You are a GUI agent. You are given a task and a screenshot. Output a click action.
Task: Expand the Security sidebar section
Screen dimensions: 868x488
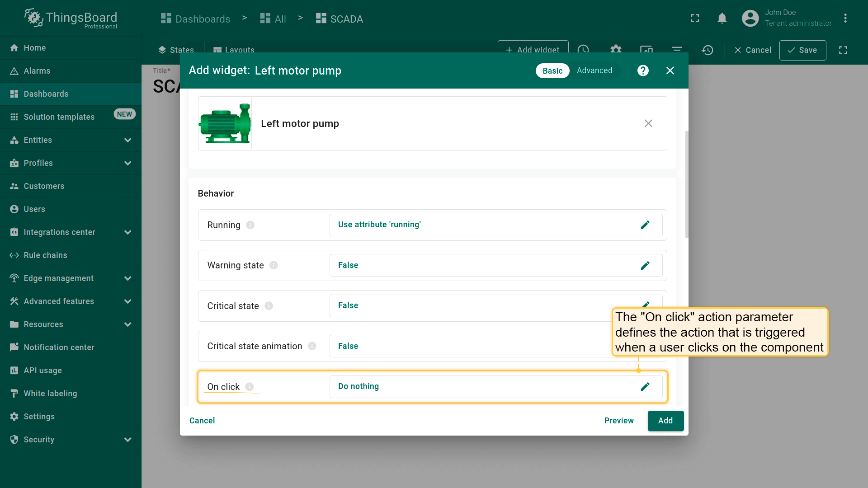click(x=127, y=440)
